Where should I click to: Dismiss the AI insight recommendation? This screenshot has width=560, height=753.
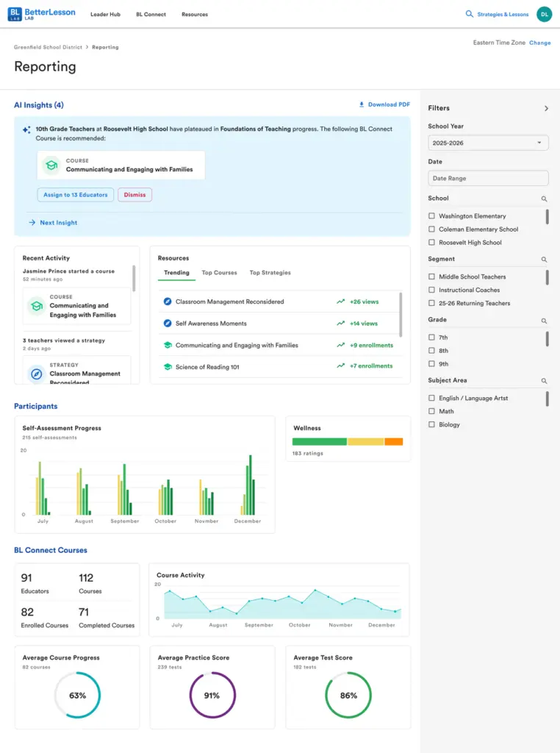tap(134, 194)
